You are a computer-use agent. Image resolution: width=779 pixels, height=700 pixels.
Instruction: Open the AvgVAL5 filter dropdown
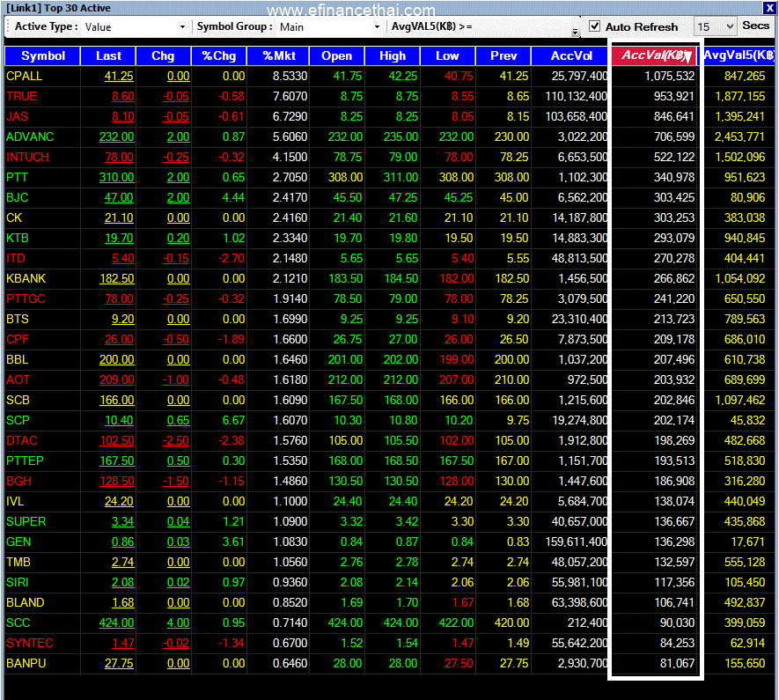click(x=575, y=32)
